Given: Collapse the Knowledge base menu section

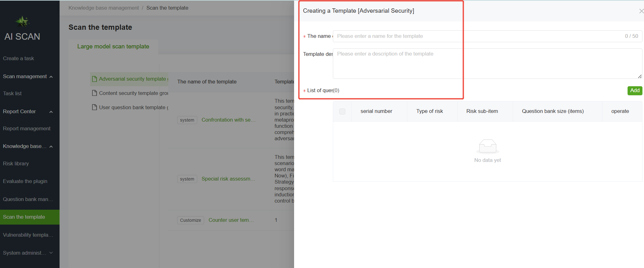Looking at the screenshot, I should click(x=51, y=146).
